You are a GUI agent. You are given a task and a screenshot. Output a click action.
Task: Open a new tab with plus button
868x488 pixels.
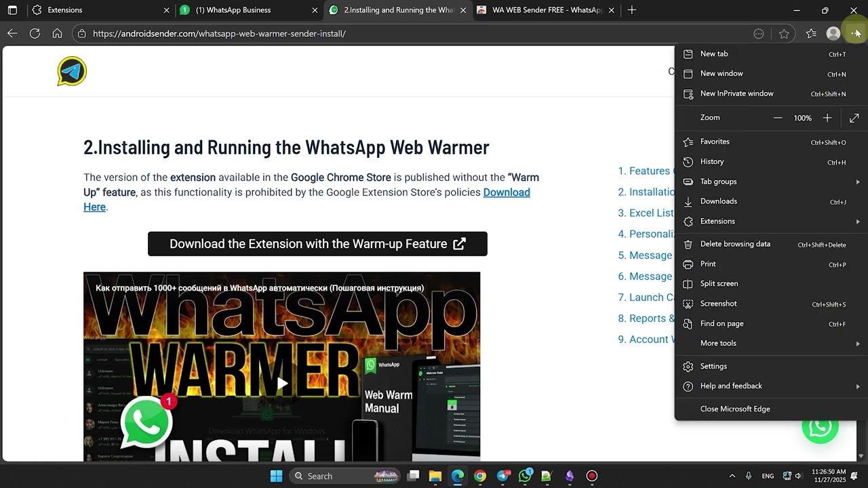[632, 10]
